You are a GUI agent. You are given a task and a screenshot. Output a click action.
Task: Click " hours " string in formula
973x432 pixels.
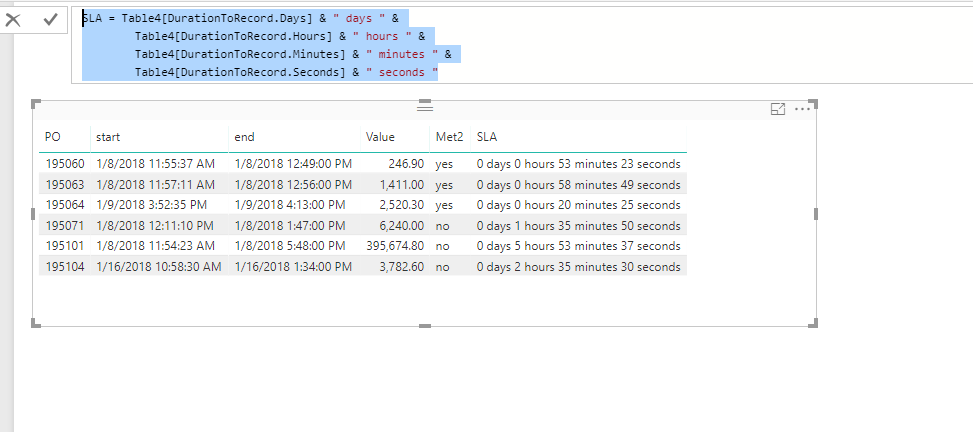(x=382, y=37)
